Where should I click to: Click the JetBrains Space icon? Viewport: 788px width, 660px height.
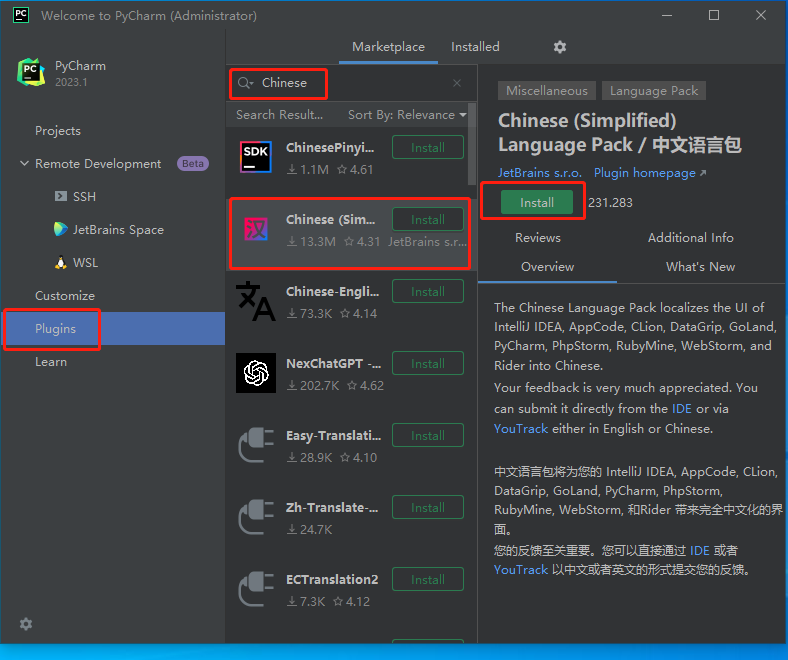(60, 229)
